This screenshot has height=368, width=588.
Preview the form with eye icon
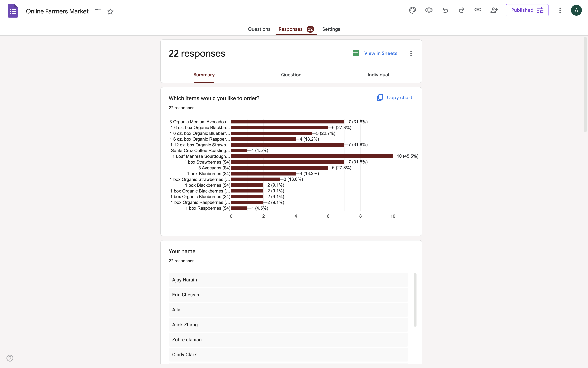429,10
